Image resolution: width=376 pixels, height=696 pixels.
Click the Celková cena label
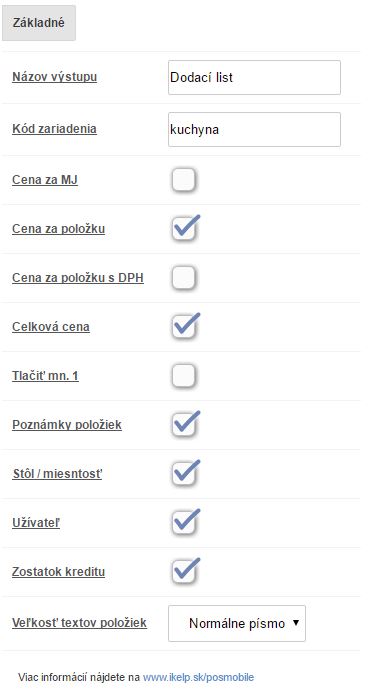click(x=51, y=327)
